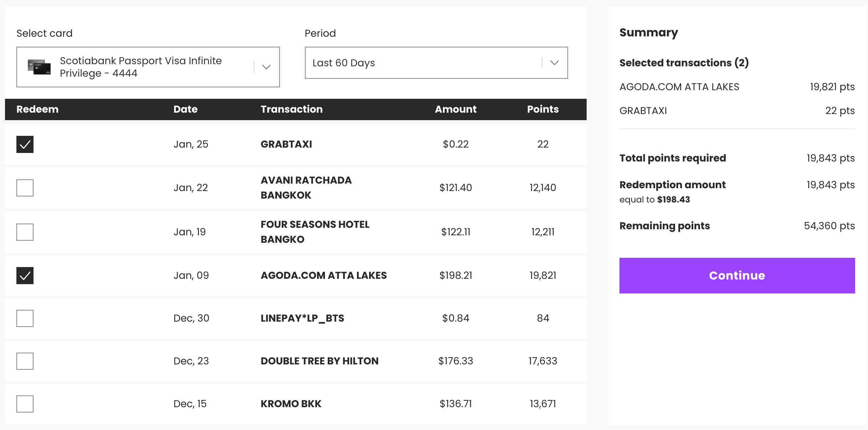Check the DOUBLE TREE BY HILTON checkbox
This screenshot has width=868, height=430.
click(25, 361)
